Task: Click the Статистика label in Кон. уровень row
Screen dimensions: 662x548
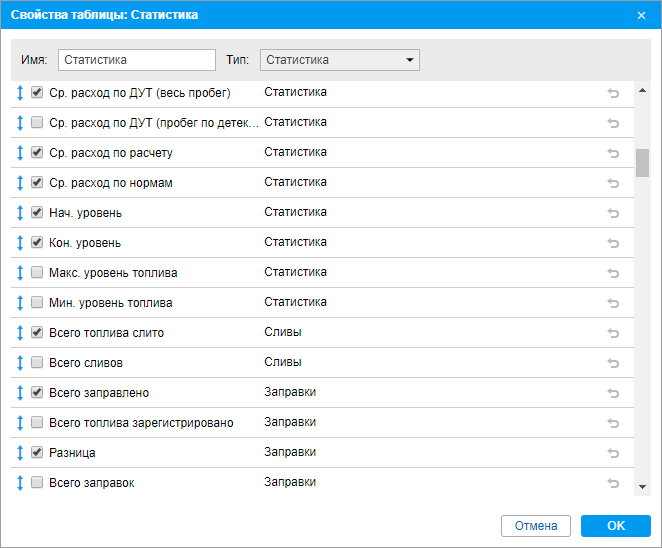Action: (x=296, y=242)
